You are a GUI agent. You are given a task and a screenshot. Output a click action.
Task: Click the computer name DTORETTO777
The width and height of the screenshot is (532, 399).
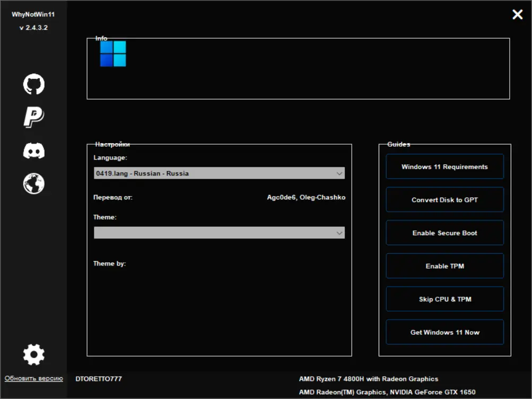99,379
